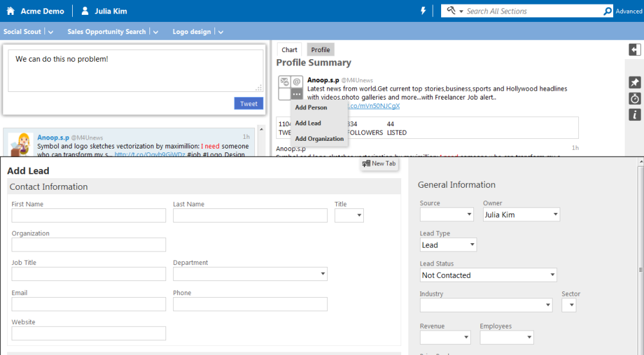
Task: Click the New Tab button icon
Action: tap(366, 163)
